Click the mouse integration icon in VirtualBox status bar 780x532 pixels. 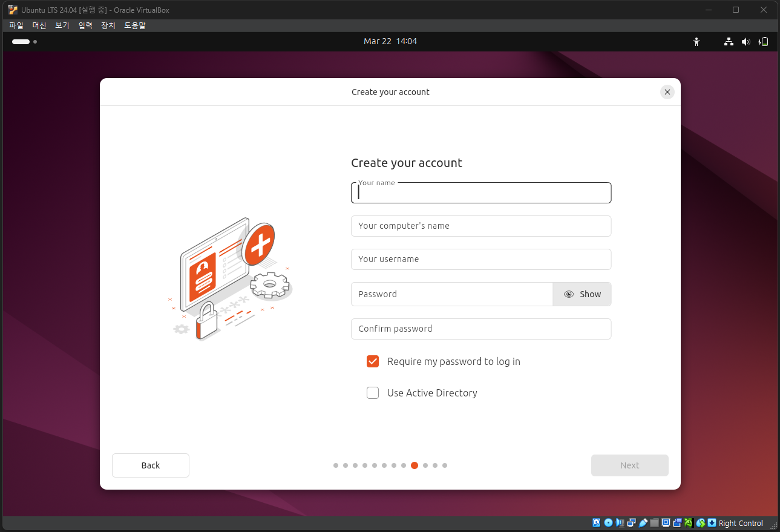point(701,523)
